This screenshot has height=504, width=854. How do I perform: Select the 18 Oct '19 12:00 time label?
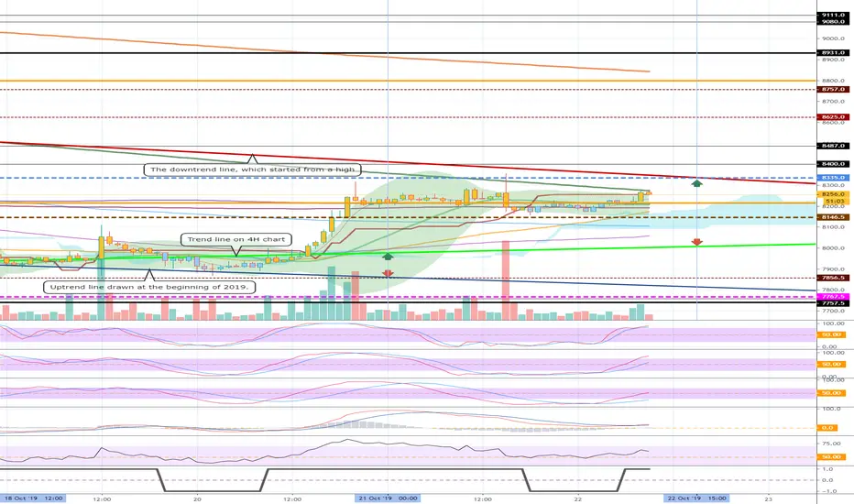33,498
